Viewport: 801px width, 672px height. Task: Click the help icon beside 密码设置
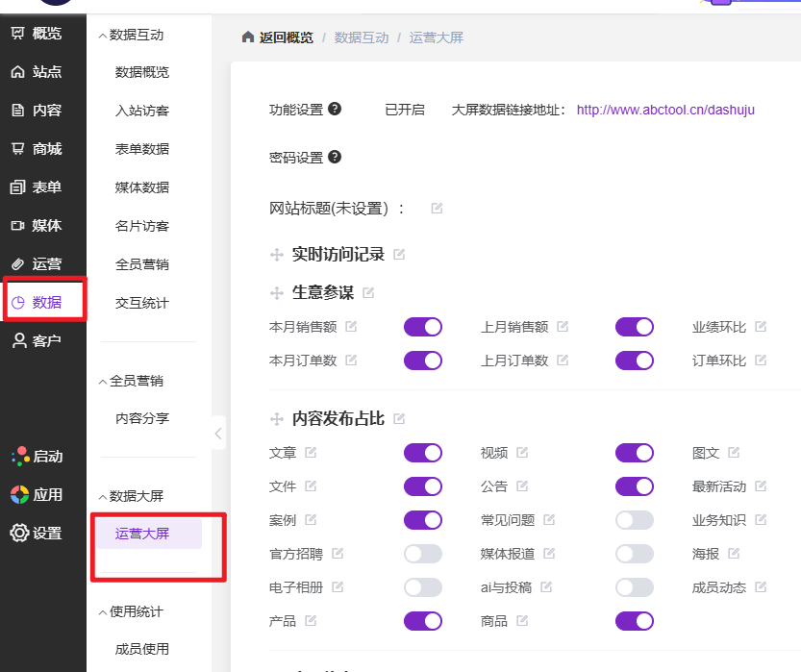[x=335, y=157]
